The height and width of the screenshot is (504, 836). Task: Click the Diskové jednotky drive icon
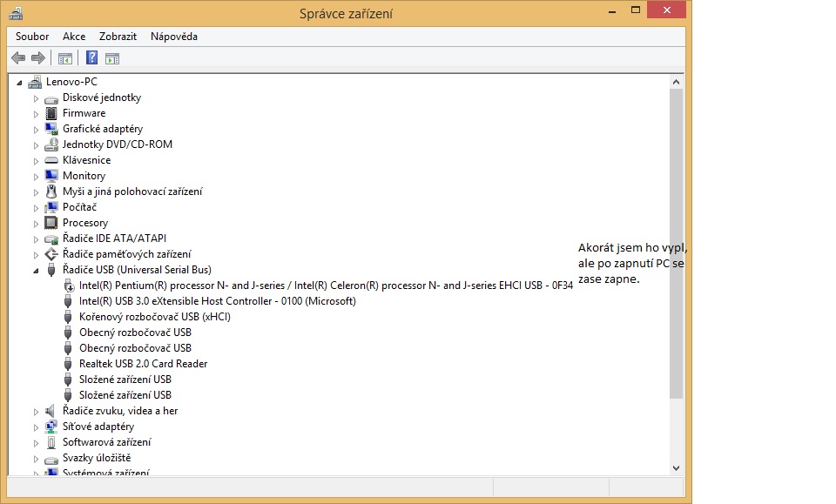[51, 99]
